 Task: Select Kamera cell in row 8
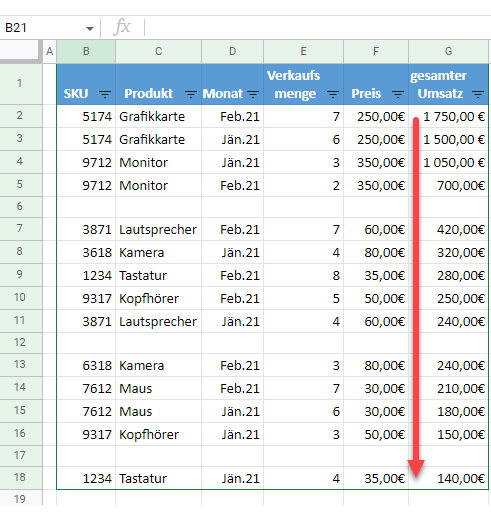158,252
